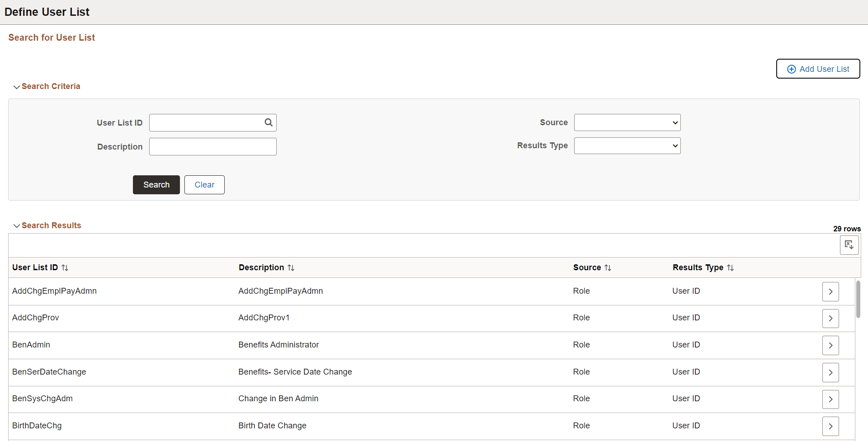Screen dimensions: 868x441
Task: Click the User List ID lookup magnifier icon
Action: (x=269, y=122)
